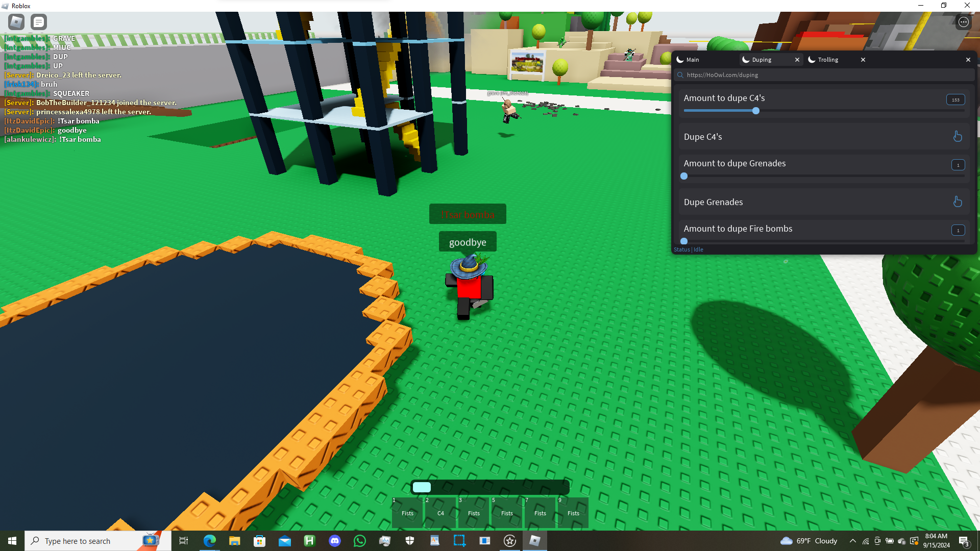Click the red-shirted player avatar with wizard hat
Viewport: 980px width, 551px height.
tap(470, 287)
